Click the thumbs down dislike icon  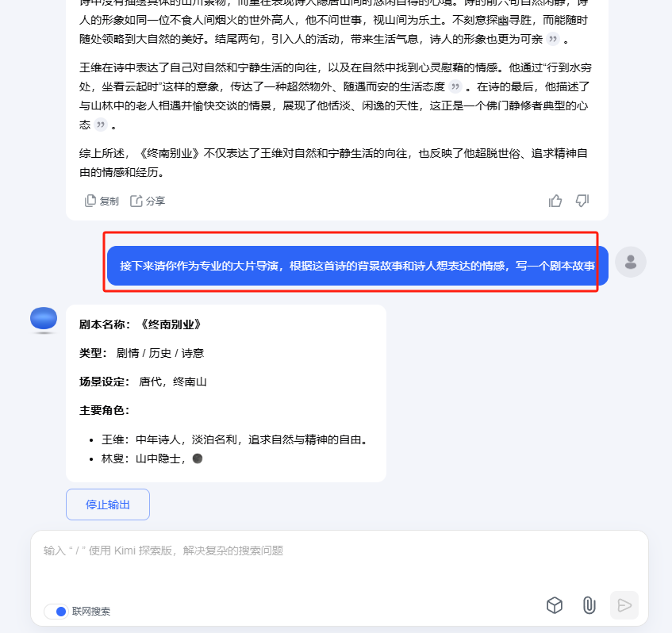[x=582, y=201]
